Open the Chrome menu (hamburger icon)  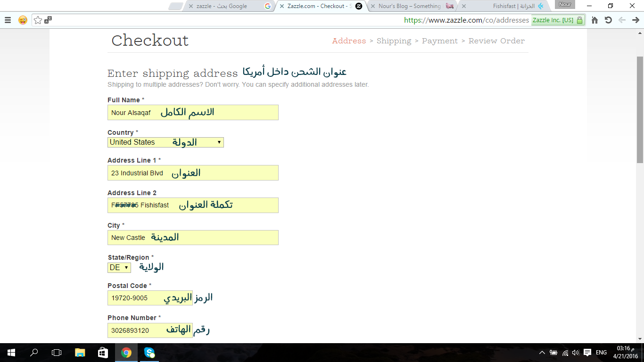point(8,20)
